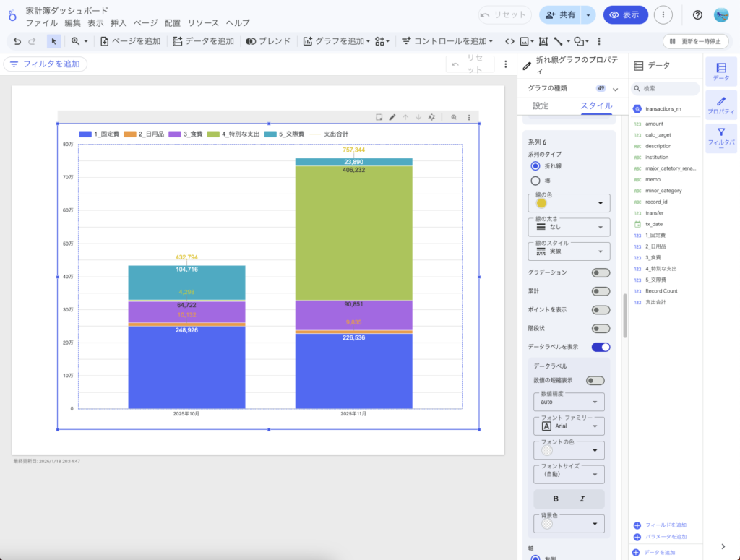The width and height of the screenshot is (740, 560).
Task: Click the pencil edit icon above chart
Action: pyautogui.click(x=392, y=117)
